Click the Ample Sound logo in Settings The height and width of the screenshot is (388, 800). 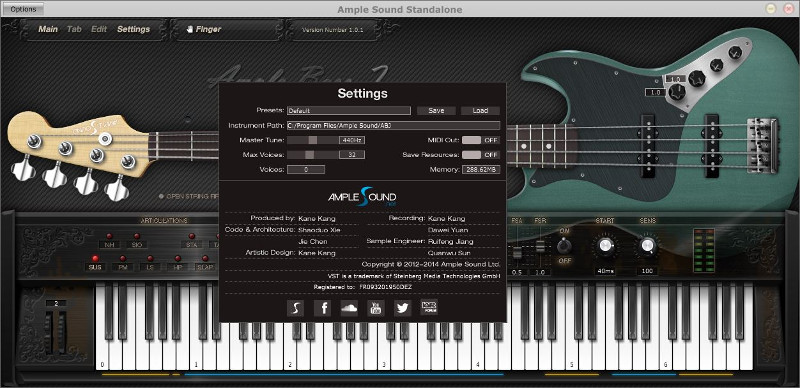[362, 197]
